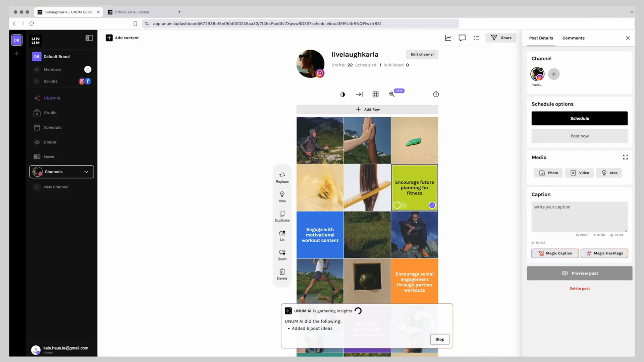Click Stop on UNUM AI gathering
Screen dimensions: 644x362
[x=440, y=339]
